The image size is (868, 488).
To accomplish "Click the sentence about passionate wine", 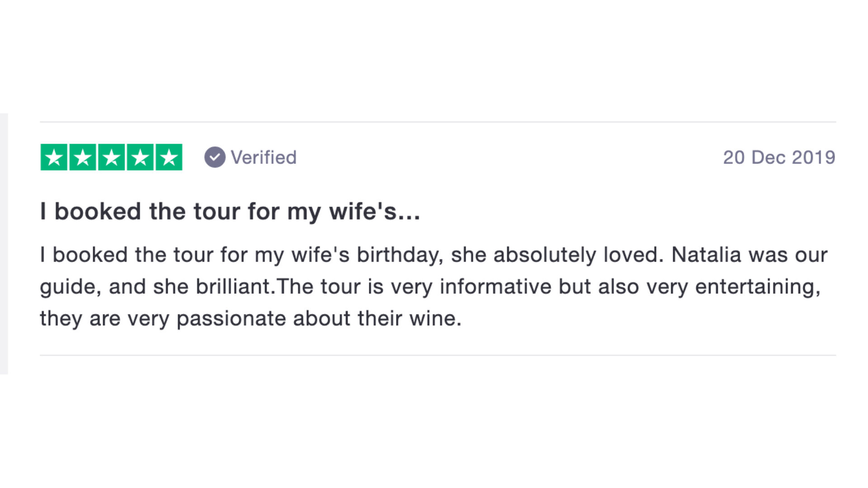I will [x=250, y=319].
